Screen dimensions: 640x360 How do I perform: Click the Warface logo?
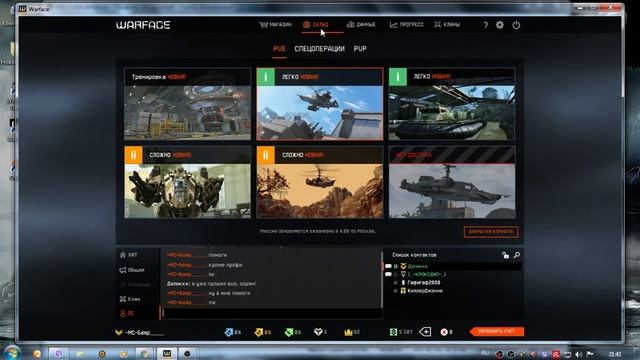143,25
